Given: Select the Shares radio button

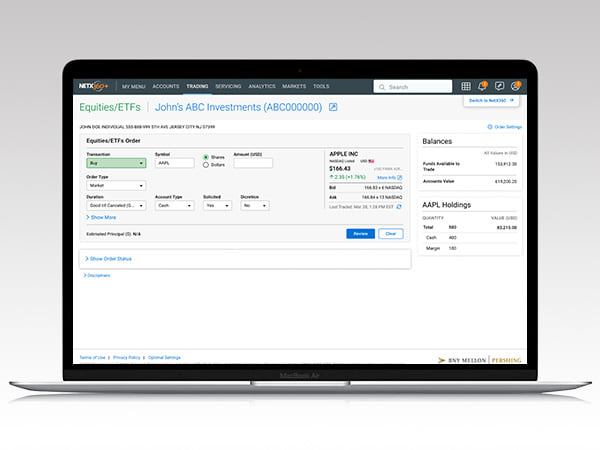Looking at the screenshot, I should 206,157.
